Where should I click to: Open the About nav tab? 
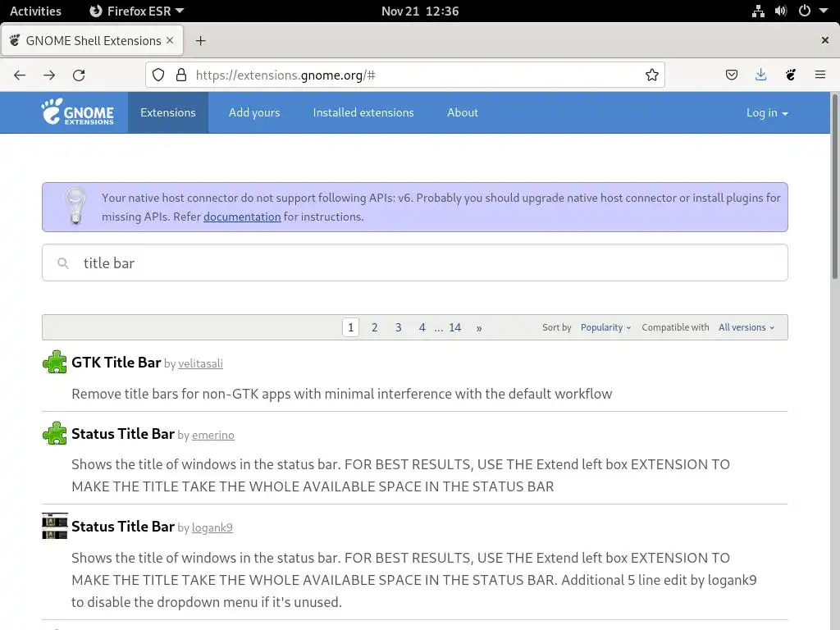click(x=463, y=112)
